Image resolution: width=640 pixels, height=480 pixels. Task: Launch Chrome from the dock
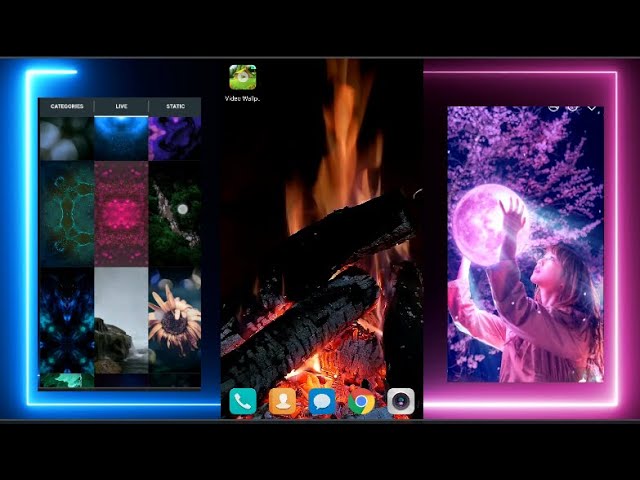(x=362, y=401)
